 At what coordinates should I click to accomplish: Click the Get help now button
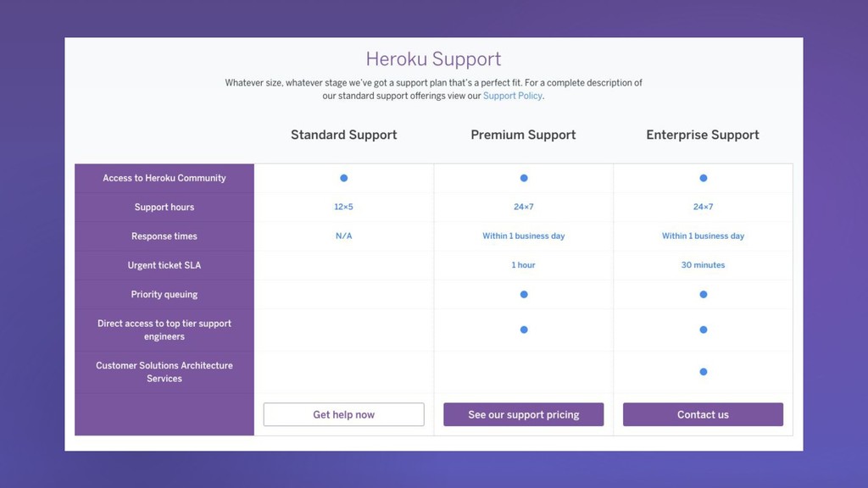pos(343,414)
